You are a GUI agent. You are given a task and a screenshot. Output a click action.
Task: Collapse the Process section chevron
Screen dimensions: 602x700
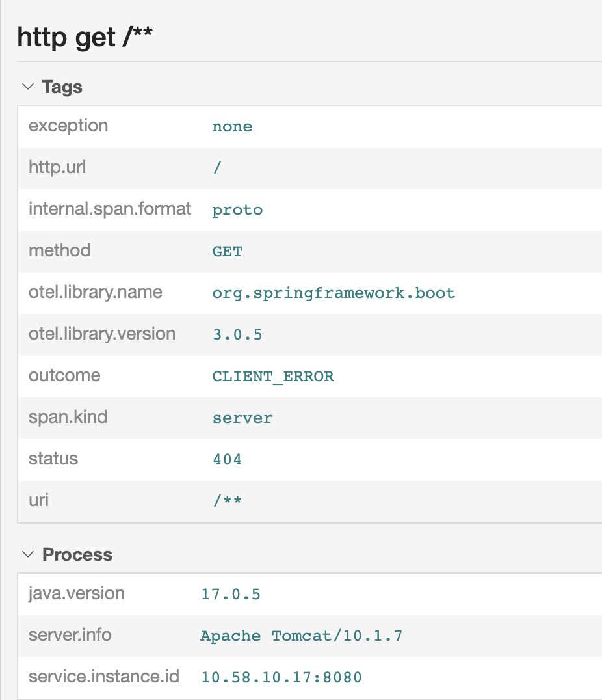(x=28, y=554)
